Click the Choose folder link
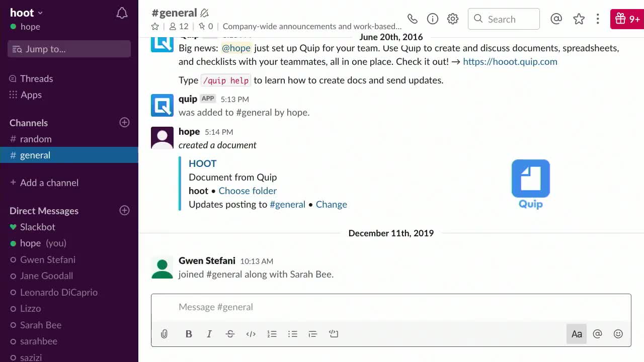 (x=248, y=191)
